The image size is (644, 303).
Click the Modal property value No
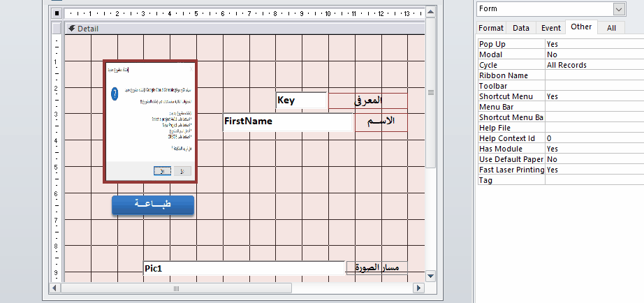tap(594, 54)
